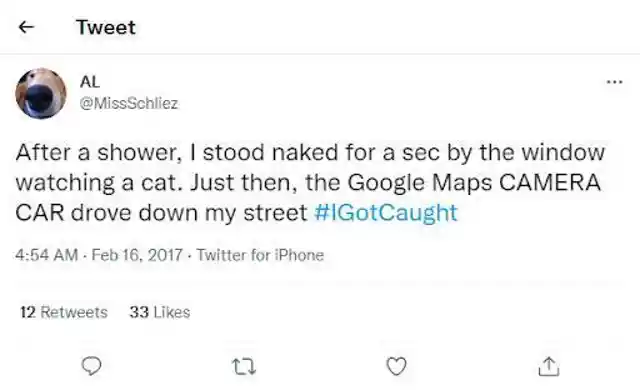Click the word 'window' in tweet
This screenshot has width=640, height=390.
(563, 152)
